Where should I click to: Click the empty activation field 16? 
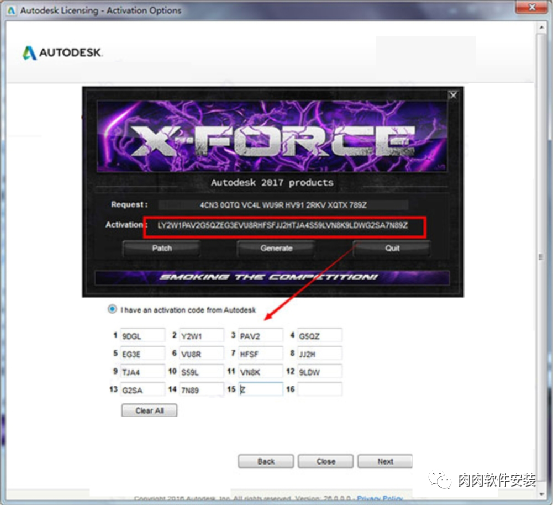coord(320,389)
